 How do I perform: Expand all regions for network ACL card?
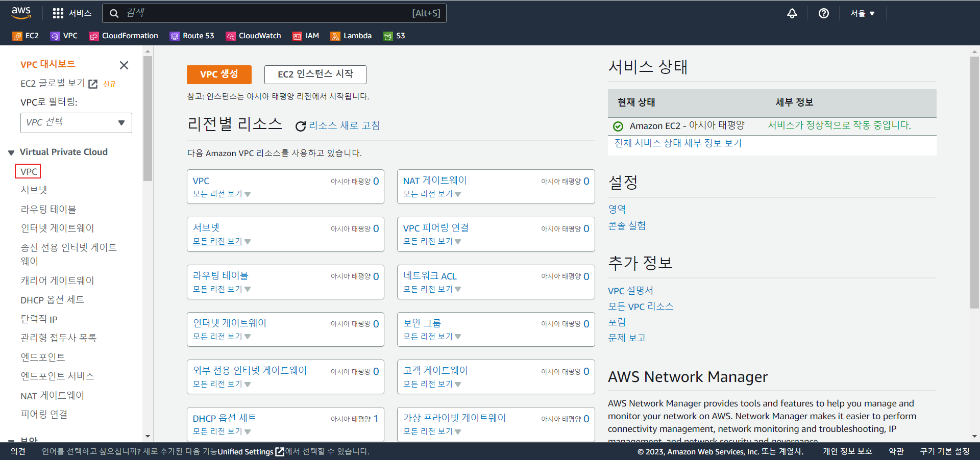coord(432,289)
